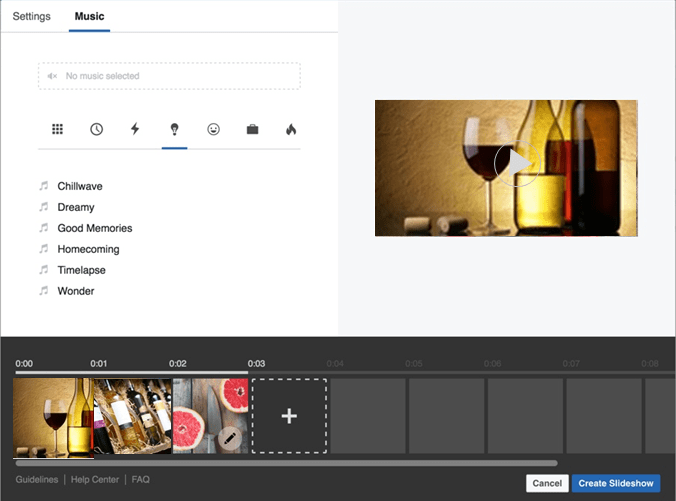Play the slideshow preview video
This screenshot has height=501, width=676.
(x=516, y=167)
